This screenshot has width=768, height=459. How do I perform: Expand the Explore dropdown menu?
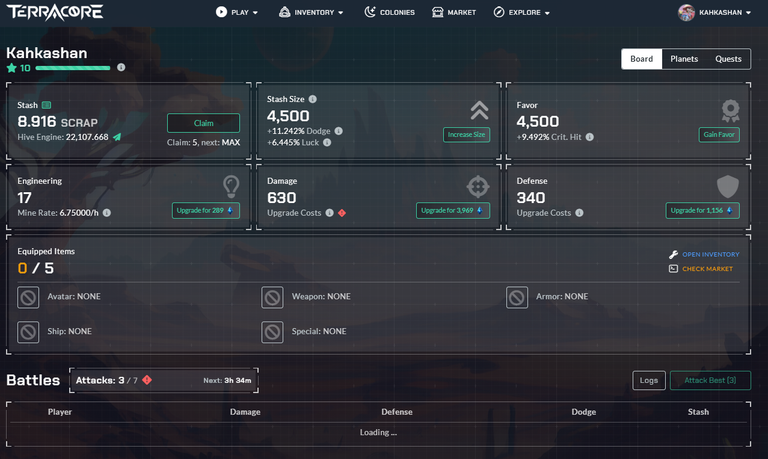coord(522,12)
